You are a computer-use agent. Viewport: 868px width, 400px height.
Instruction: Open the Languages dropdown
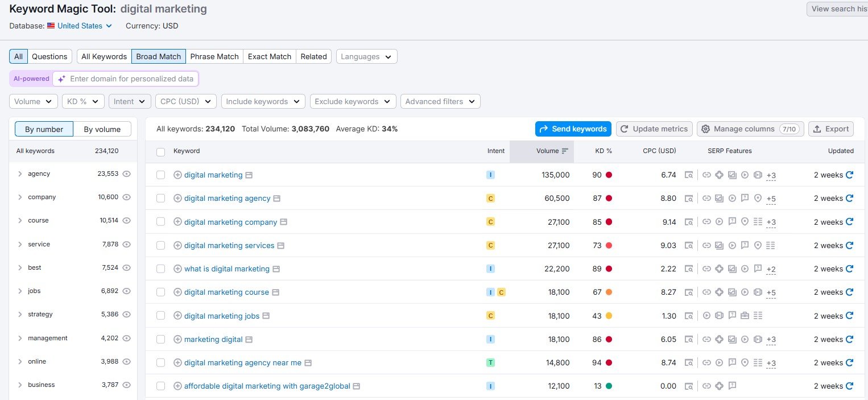(x=366, y=56)
